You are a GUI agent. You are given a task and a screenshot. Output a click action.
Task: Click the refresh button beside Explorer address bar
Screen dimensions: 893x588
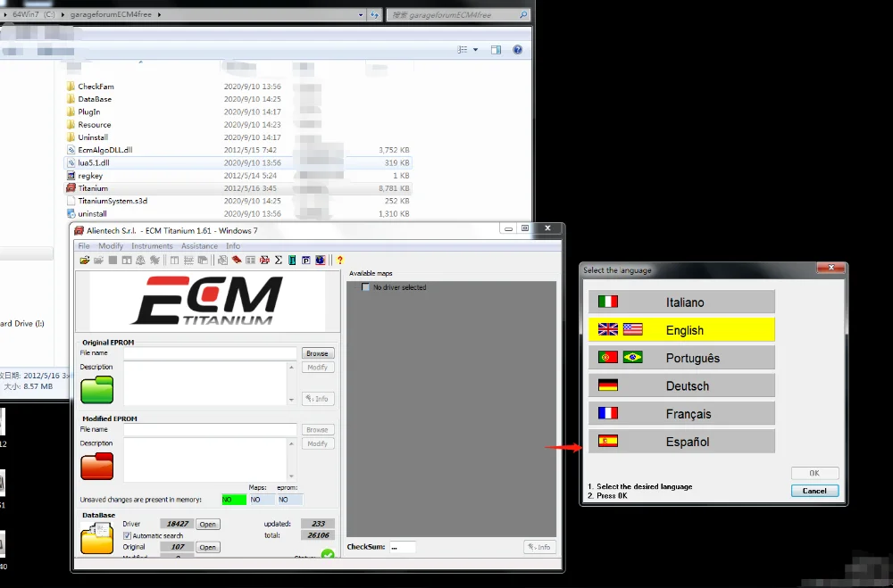374,15
